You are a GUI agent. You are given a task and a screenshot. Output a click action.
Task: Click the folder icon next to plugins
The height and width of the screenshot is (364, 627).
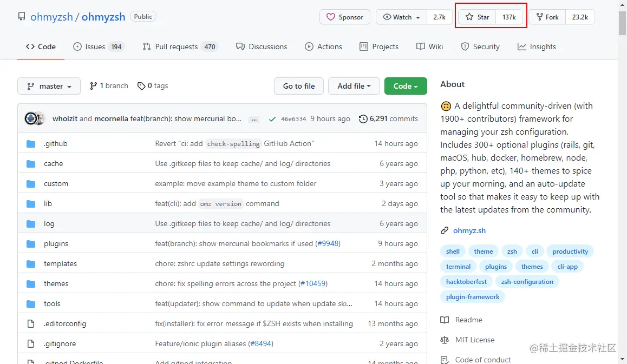(x=31, y=243)
